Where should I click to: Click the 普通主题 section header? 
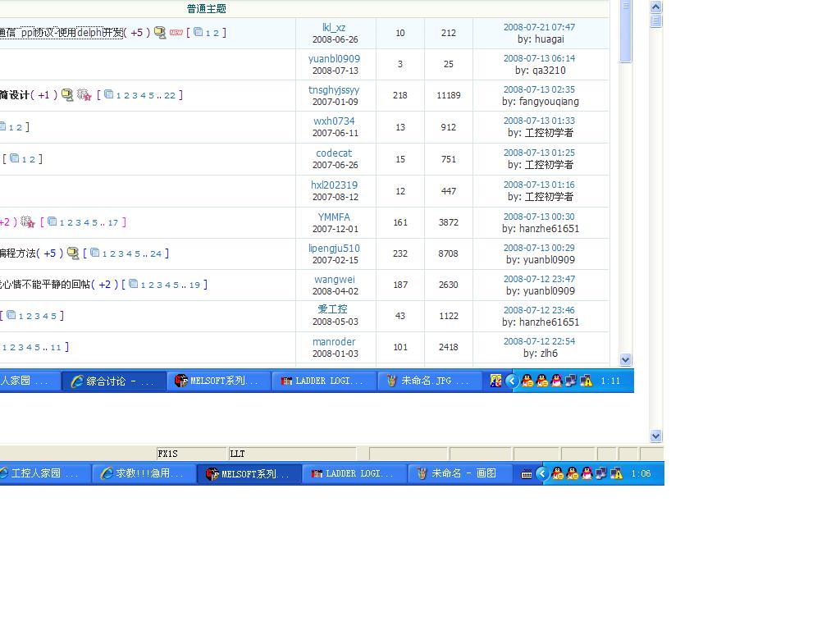tap(206, 9)
